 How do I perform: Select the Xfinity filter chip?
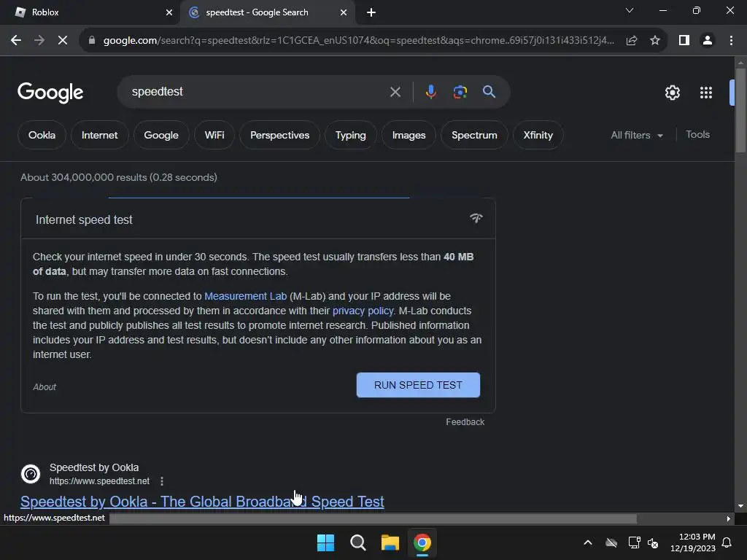(x=538, y=135)
